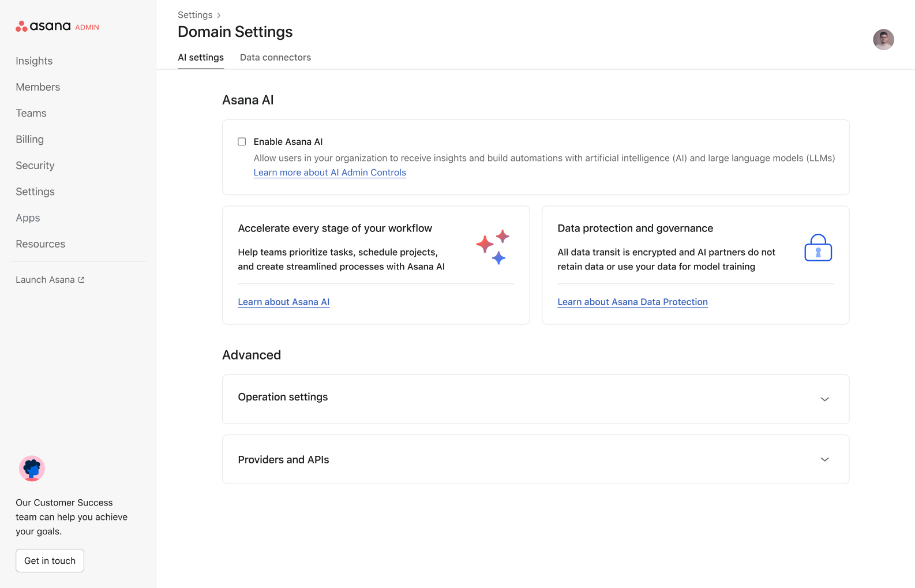Screen dimensions: 915x588
Task: Click the sparkle stars Asana AI icon
Action: (493, 247)
